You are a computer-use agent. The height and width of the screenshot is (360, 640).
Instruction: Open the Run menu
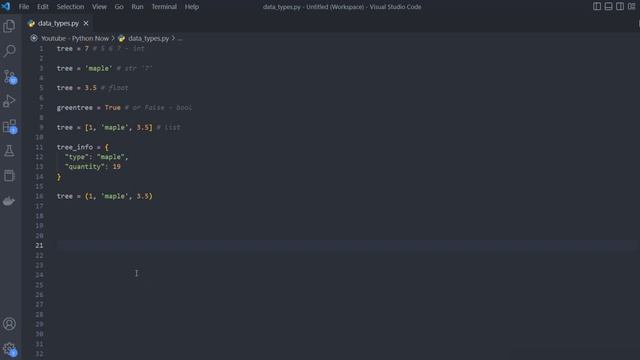pyautogui.click(x=137, y=7)
